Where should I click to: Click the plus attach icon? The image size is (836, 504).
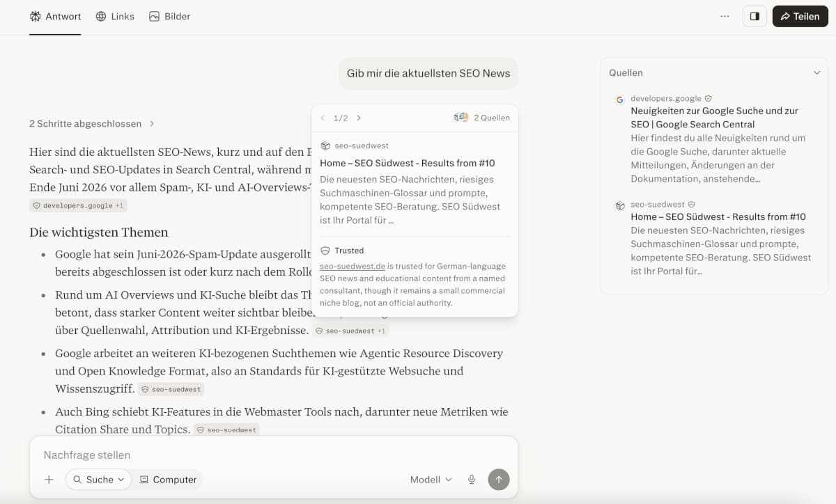click(x=49, y=480)
